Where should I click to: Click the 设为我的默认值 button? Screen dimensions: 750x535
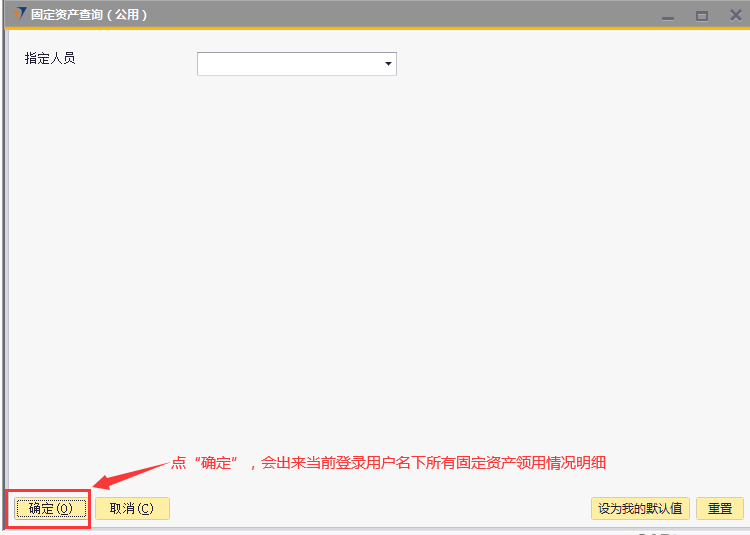tap(640, 508)
